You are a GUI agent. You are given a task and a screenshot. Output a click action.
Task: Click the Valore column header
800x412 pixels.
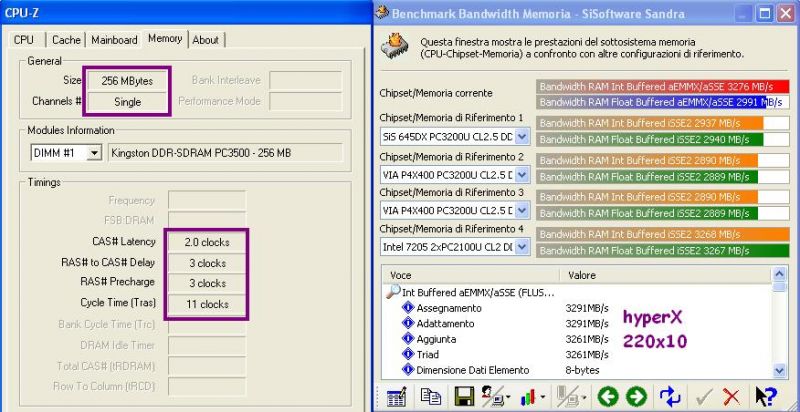coord(665,275)
